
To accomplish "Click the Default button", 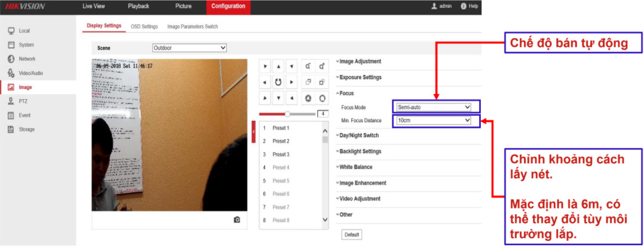I will [x=351, y=235].
